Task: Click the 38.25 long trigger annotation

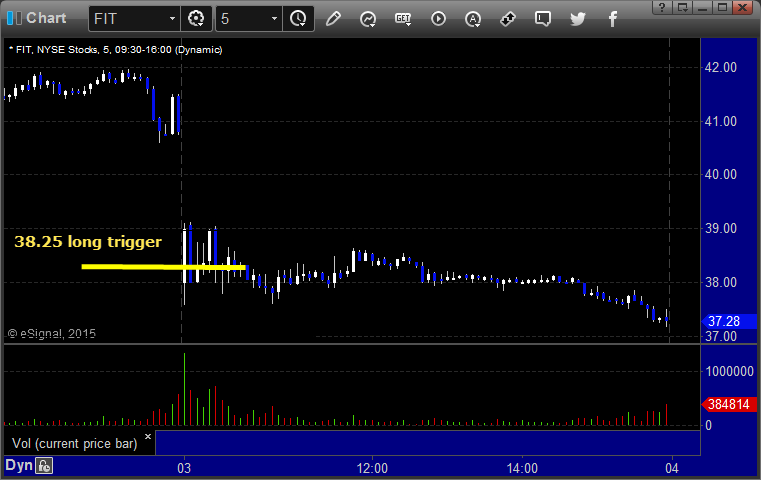Action: click(88, 241)
